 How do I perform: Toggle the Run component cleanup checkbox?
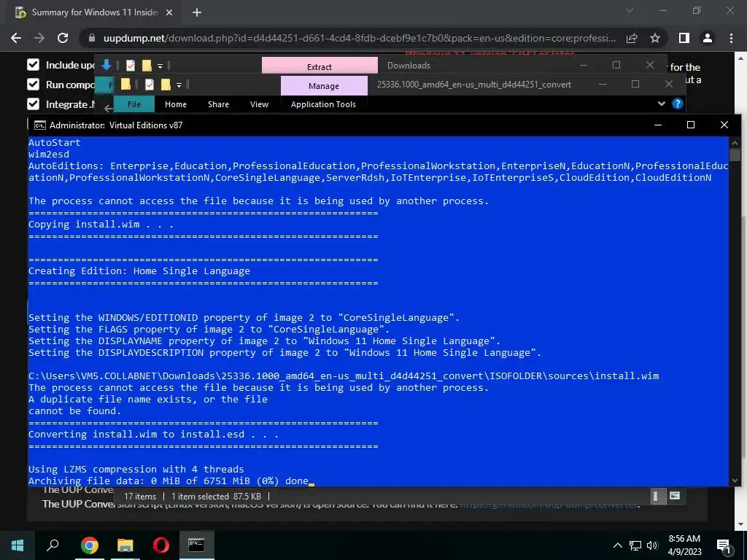click(33, 85)
